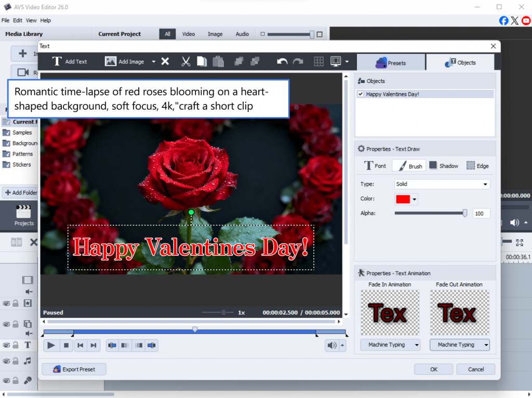Open the Edit menu
The height and width of the screenshot is (398, 532).
(18, 20)
